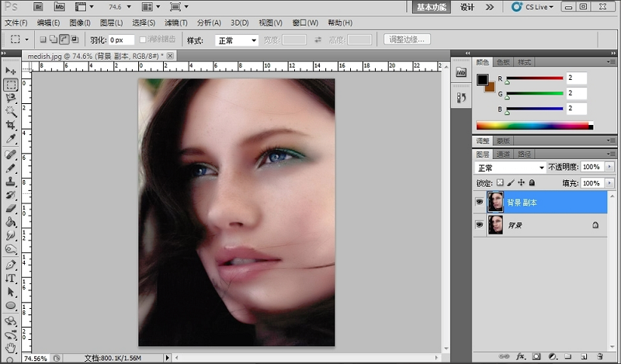Enable lock transparent pixels for layer
621x364 pixels.
click(500, 183)
